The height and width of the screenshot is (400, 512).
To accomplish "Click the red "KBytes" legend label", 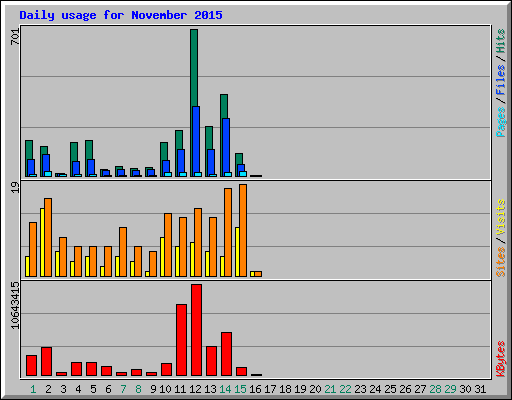I will 501,359.
